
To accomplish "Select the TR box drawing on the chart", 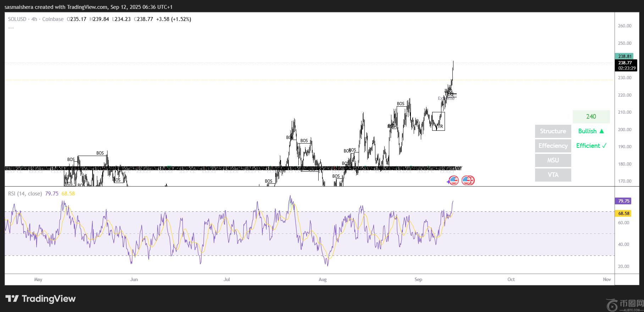I will pyautogui.click(x=438, y=121).
